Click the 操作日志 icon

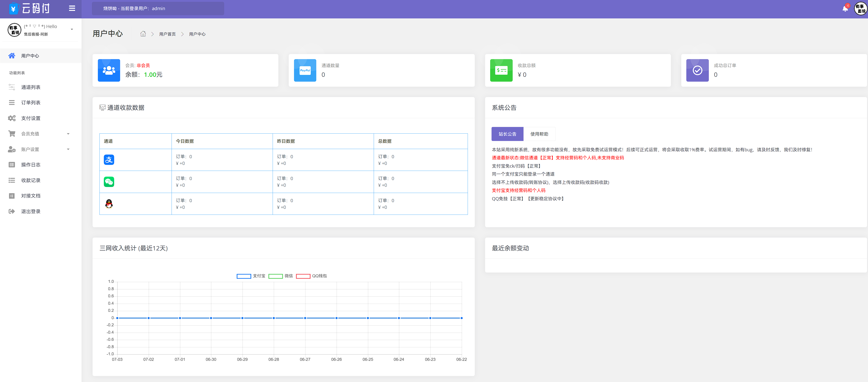[11, 165]
